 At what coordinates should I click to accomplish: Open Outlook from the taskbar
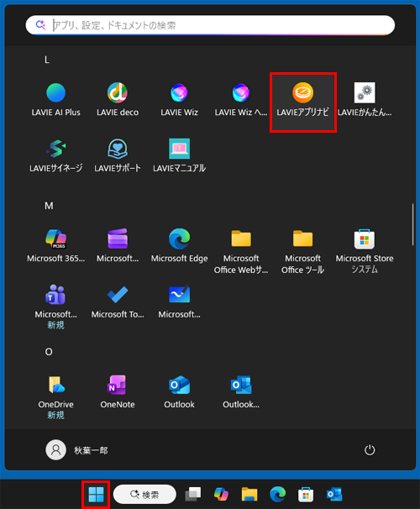coord(334,495)
